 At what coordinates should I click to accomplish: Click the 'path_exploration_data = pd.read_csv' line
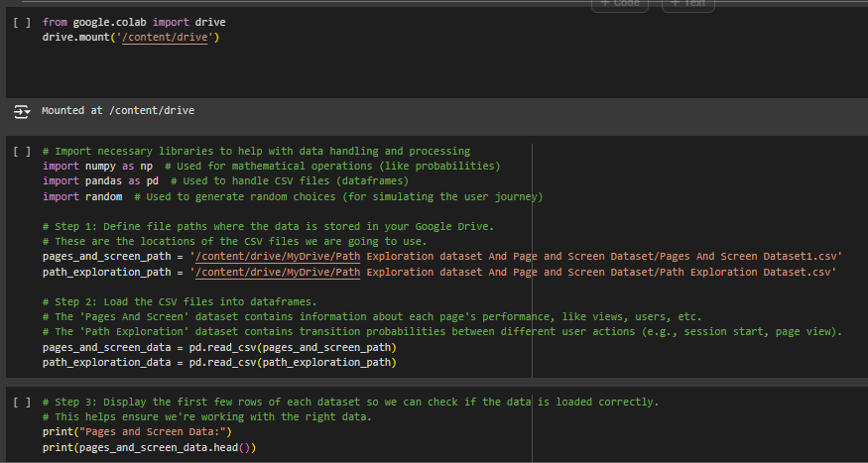(x=220, y=362)
